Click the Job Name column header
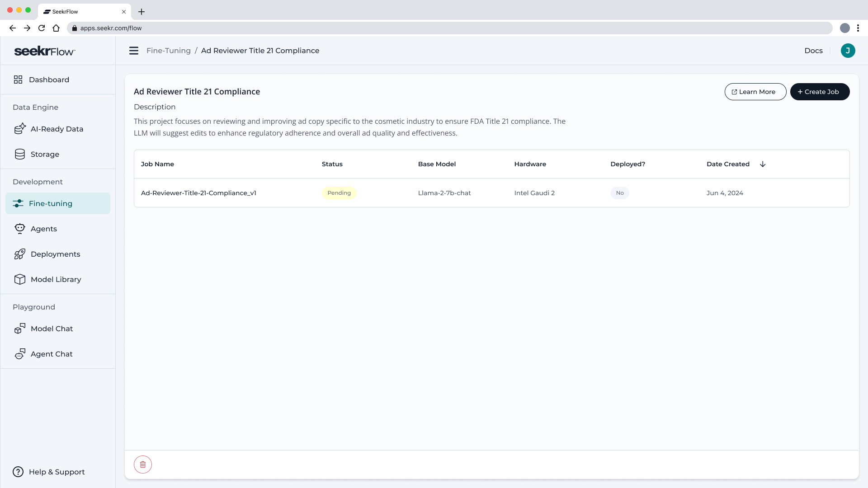The image size is (868, 488). 157,164
